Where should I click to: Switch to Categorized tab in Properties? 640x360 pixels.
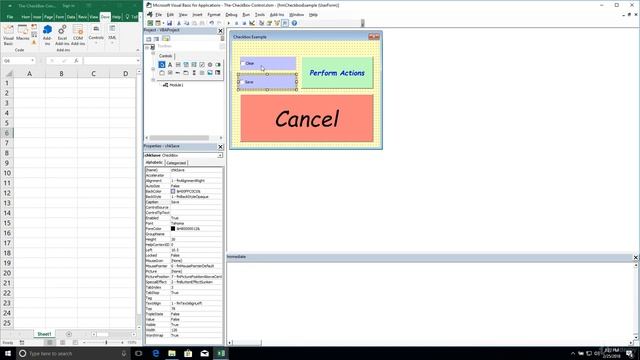(176, 163)
